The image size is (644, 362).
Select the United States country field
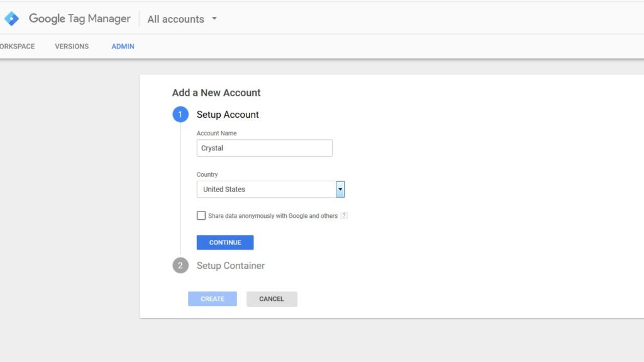click(x=270, y=189)
